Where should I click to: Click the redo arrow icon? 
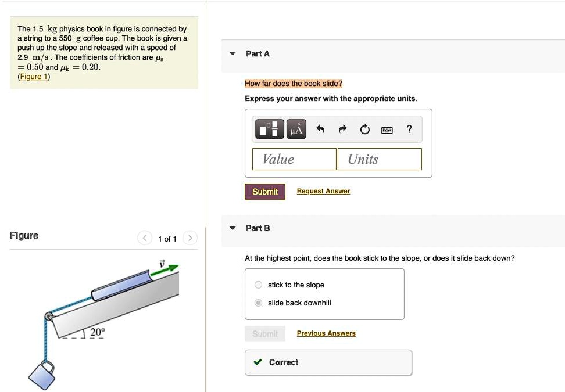click(x=342, y=130)
